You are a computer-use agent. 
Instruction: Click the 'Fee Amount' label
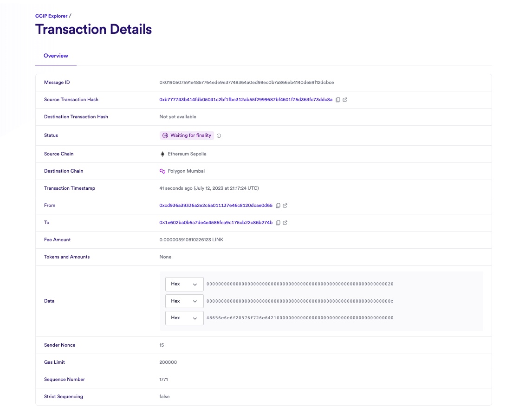pos(58,240)
